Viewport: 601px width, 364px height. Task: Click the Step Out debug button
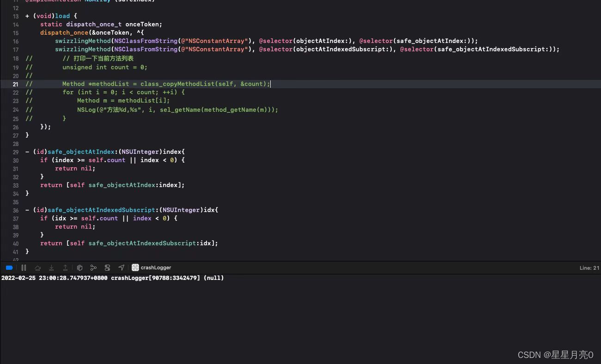66,267
